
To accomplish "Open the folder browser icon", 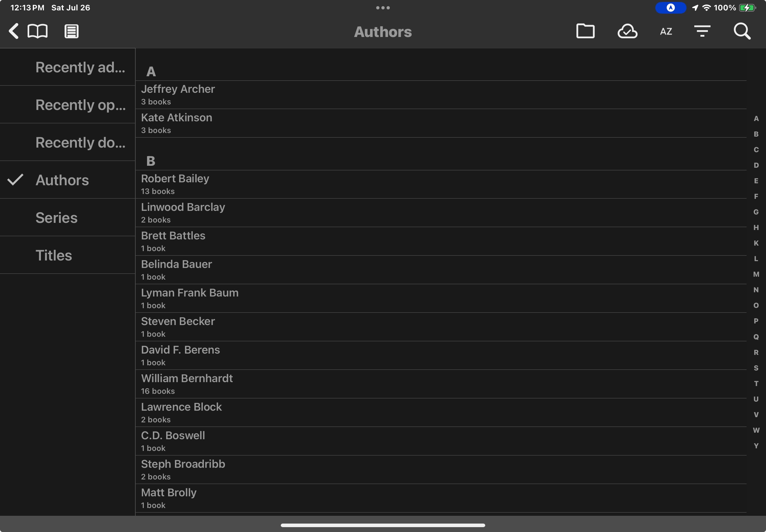I will (585, 31).
